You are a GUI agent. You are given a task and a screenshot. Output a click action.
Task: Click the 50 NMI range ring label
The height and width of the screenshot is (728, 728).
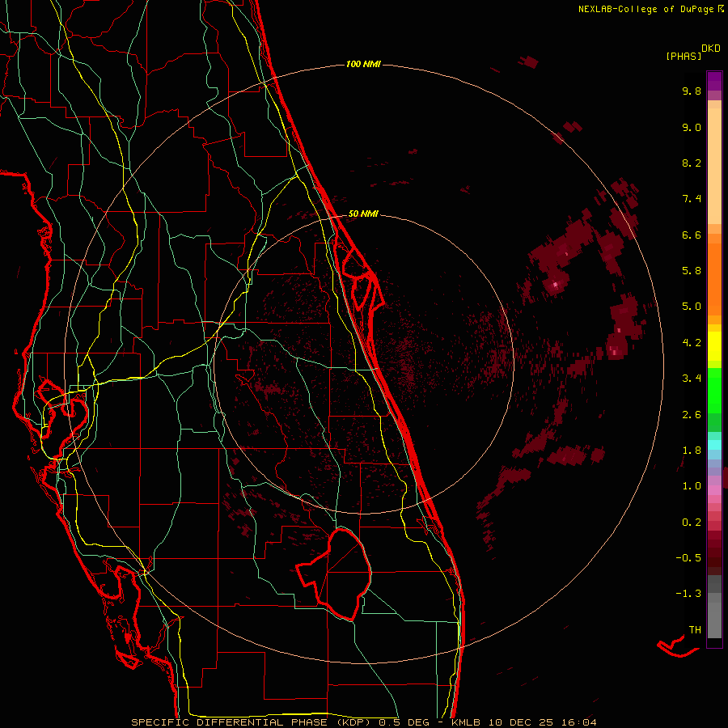[363, 214]
